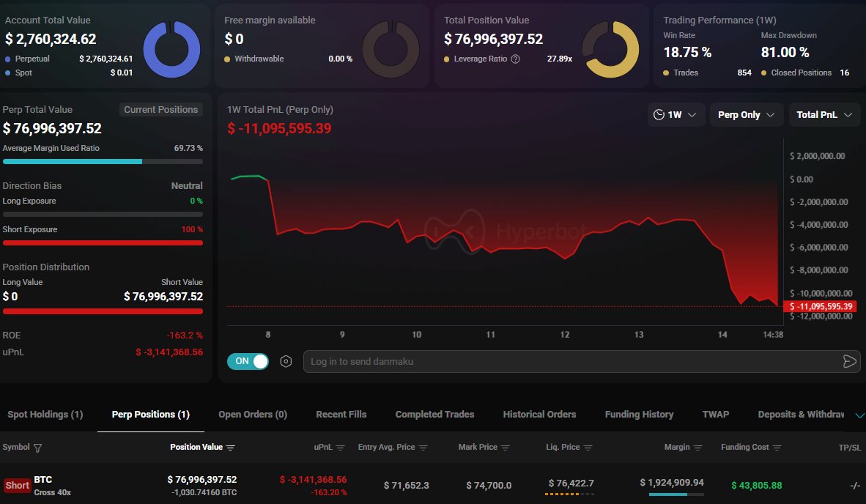Sort by Margin column icon

coord(698,448)
